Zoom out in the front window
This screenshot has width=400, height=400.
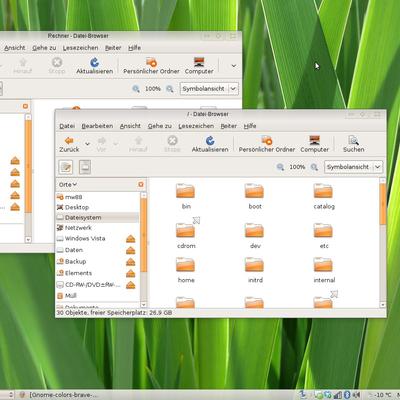(280, 167)
